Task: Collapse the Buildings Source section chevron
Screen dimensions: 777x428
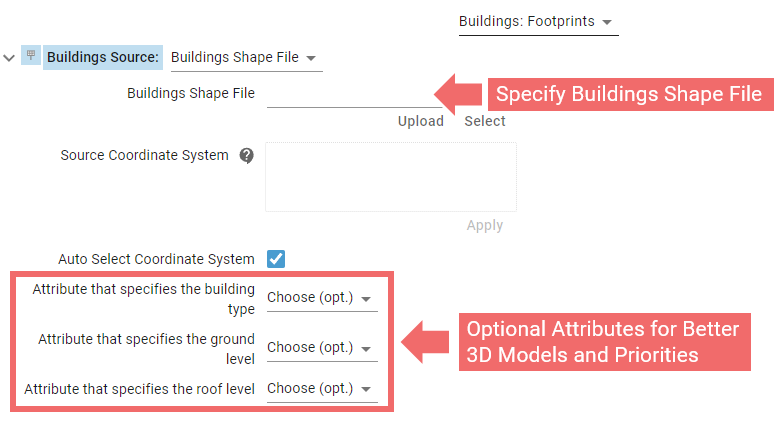Action: click(10, 58)
